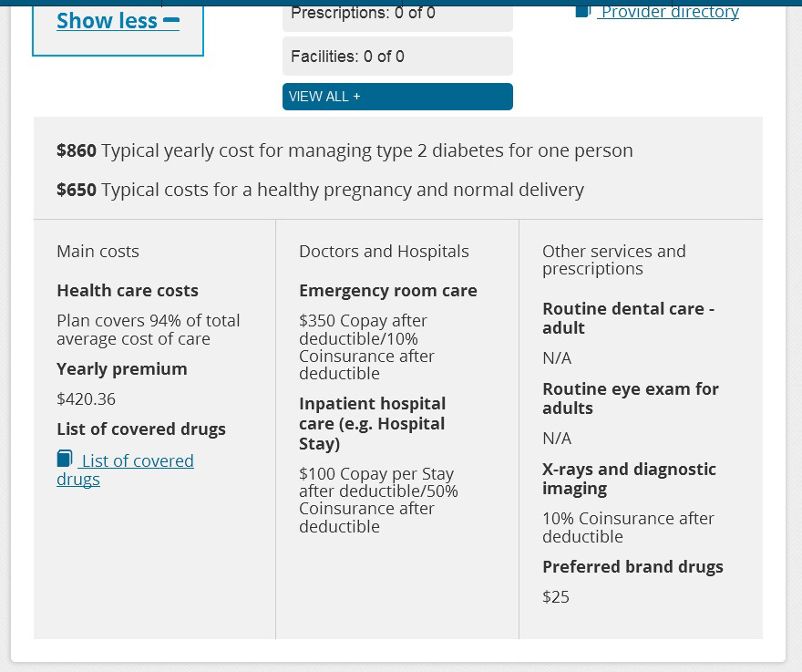The image size is (802, 672).
Task: Select the Doctors and Hospitals column heading
Action: (x=384, y=252)
